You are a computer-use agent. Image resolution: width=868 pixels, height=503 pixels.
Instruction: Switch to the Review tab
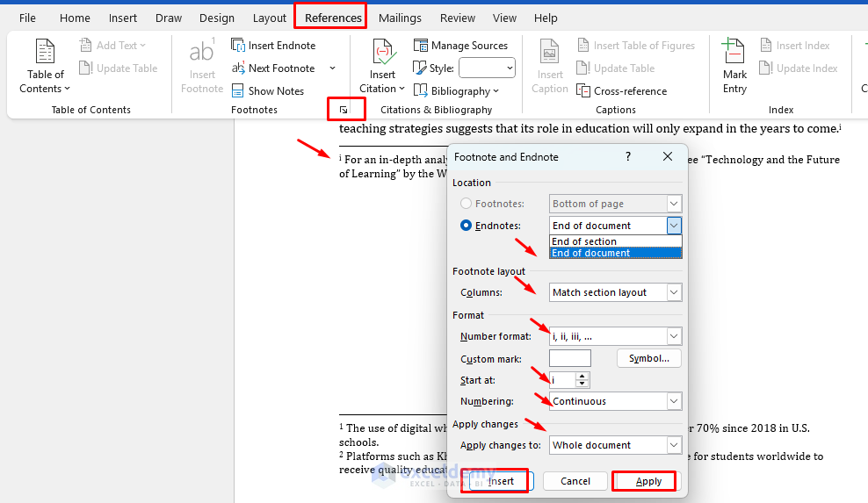457,18
